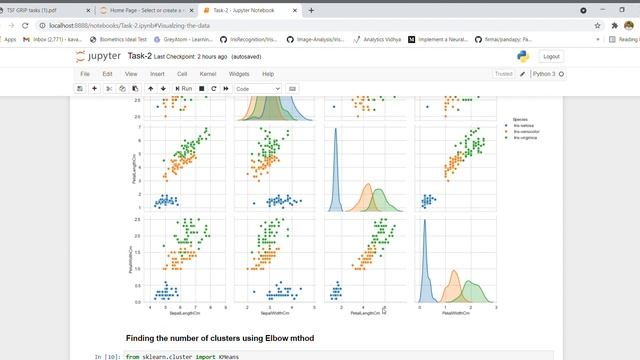Viewport: 640px width, 360px height.
Task: Restart the kernel circular arrow icon
Action: pyautogui.click(x=213, y=89)
